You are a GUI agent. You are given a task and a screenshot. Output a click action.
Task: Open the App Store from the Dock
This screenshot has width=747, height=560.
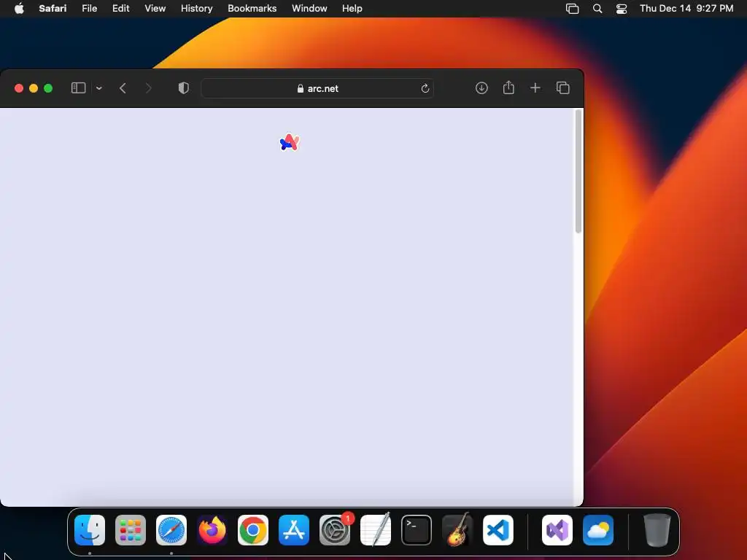[294, 530]
